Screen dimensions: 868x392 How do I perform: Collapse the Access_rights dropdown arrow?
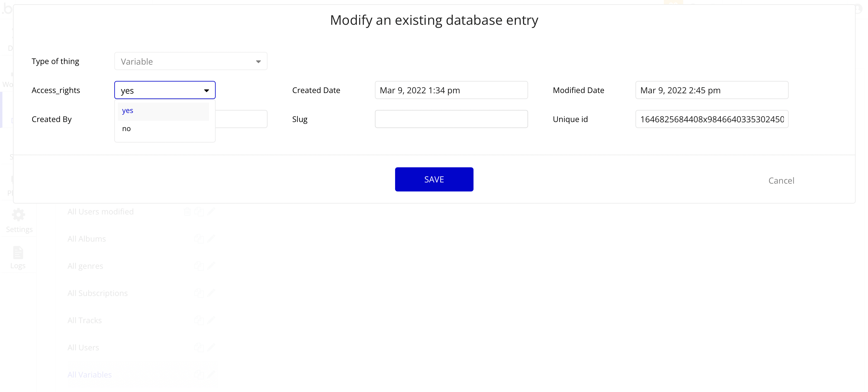207,90
